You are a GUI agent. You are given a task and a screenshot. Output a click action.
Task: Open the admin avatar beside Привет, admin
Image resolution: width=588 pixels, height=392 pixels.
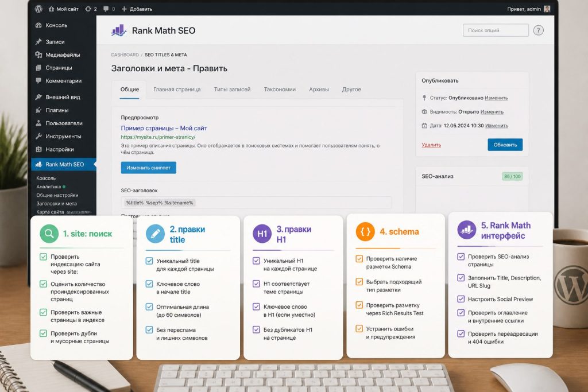(547, 9)
